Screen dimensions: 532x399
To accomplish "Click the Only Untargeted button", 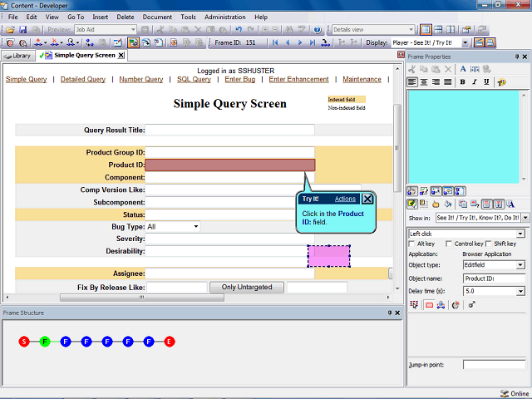I will coord(247,288).
